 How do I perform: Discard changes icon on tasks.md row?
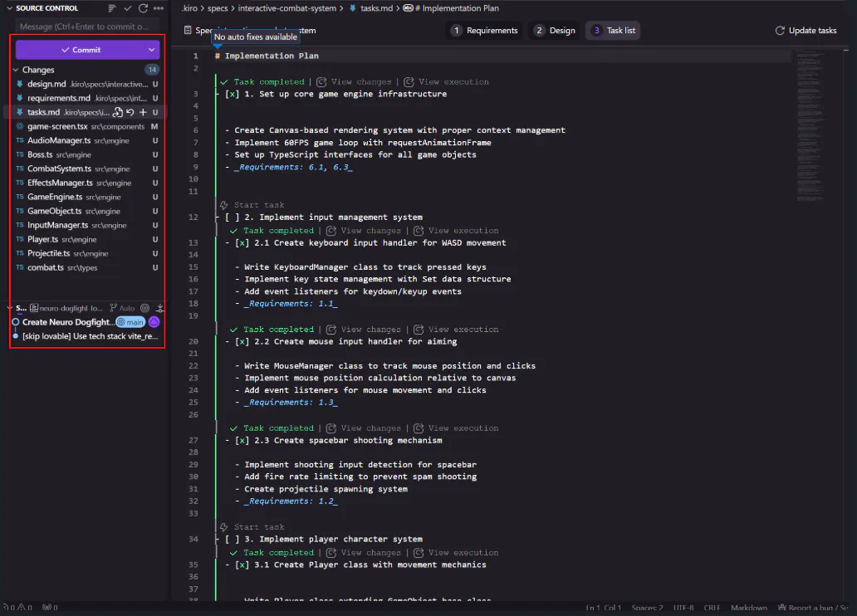(130, 112)
